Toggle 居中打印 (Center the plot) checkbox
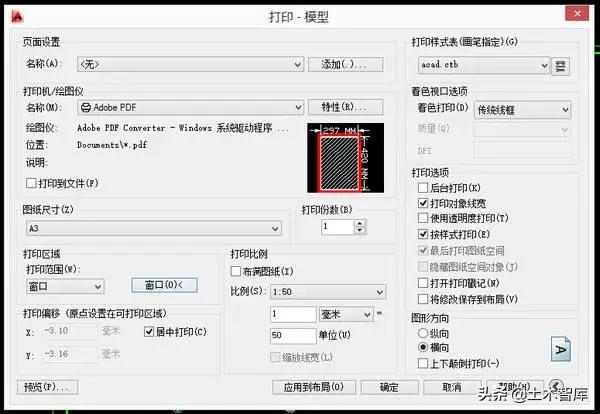 click(149, 331)
